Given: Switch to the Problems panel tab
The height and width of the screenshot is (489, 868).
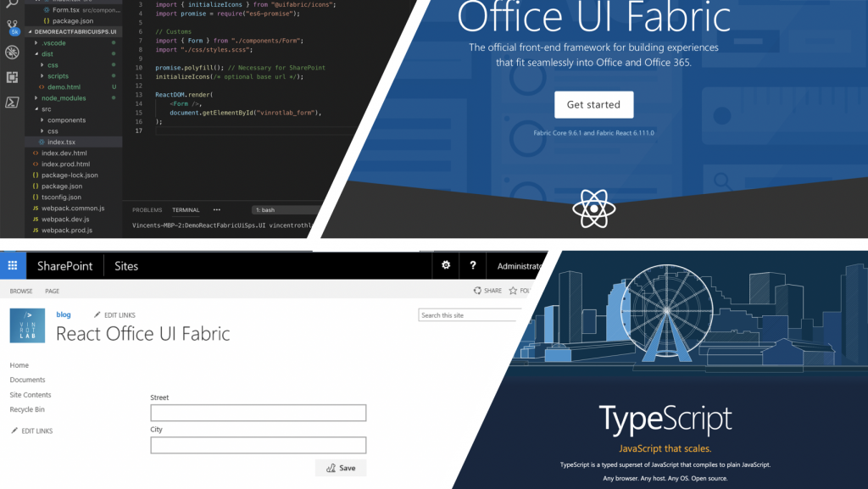Looking at the screenshot, I should [x=147, y=210].
